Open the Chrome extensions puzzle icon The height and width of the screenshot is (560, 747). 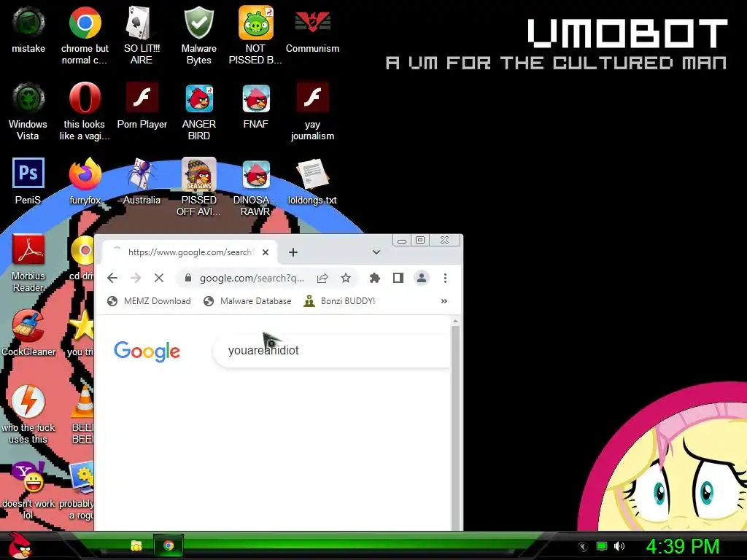pos(375,278)
